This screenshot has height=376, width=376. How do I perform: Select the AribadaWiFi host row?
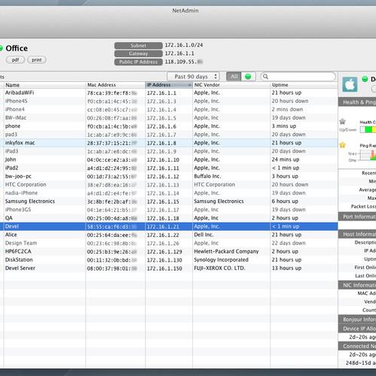pyautogui.click(x=169, y=93)
